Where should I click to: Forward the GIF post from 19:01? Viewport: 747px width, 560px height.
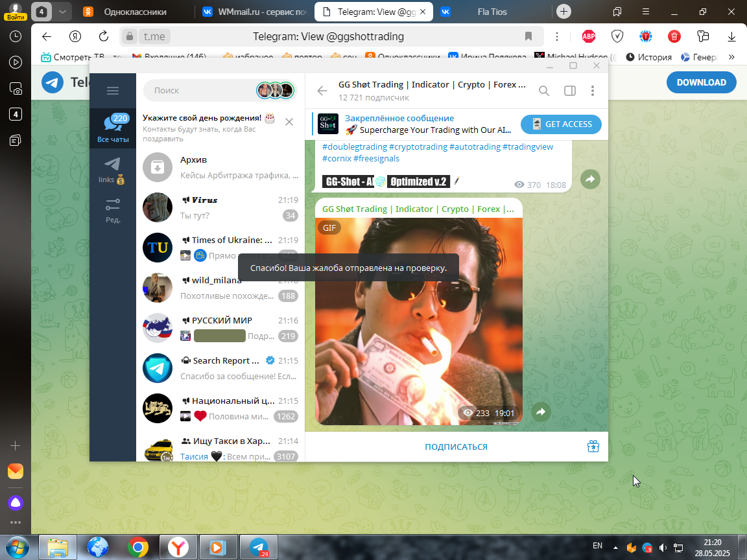(x=541, y=412)
